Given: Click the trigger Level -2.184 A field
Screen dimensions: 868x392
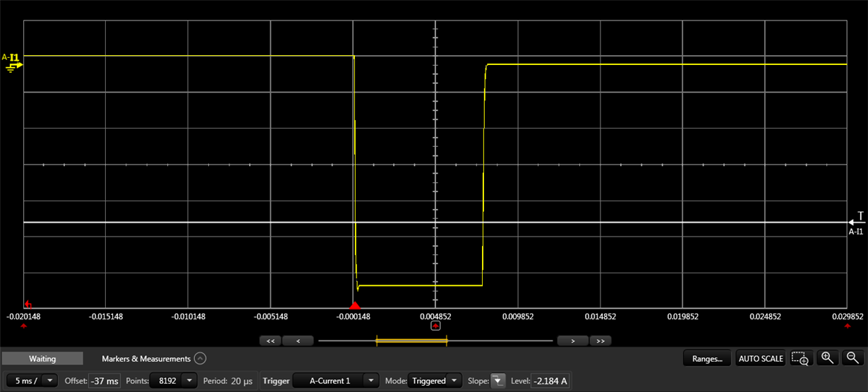Looking at the screenshot, I should [550, 381].
